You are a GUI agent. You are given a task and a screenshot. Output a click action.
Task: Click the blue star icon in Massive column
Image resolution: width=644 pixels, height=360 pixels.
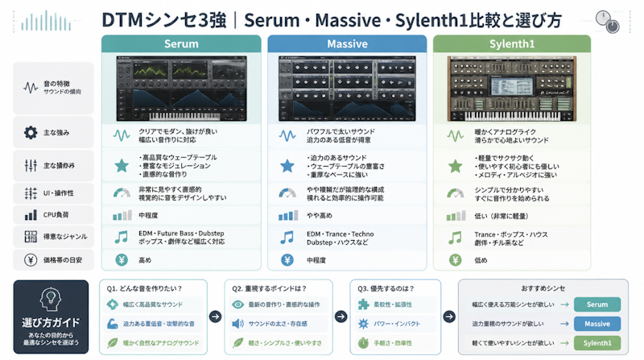287,166
